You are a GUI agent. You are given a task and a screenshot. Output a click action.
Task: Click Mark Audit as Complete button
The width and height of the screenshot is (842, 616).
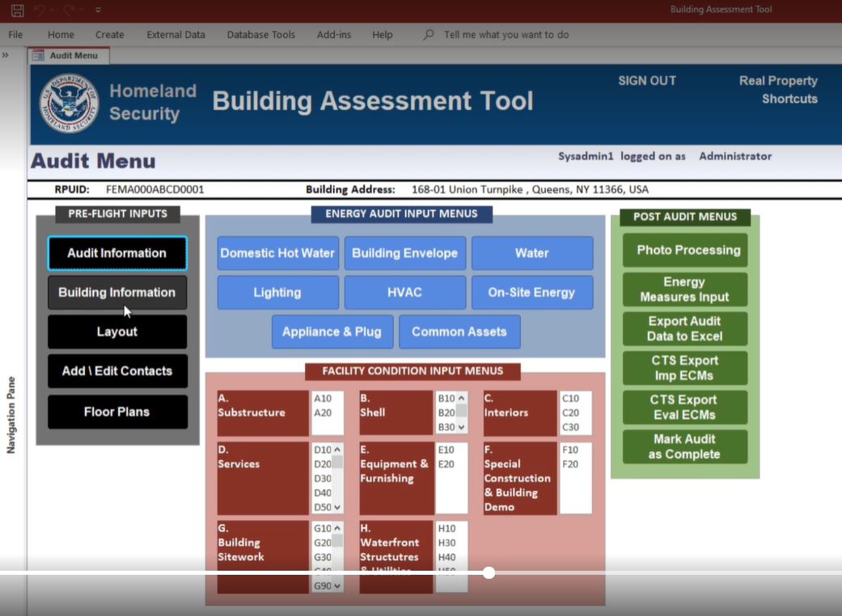pyautogui.click(x=685, y=446)
